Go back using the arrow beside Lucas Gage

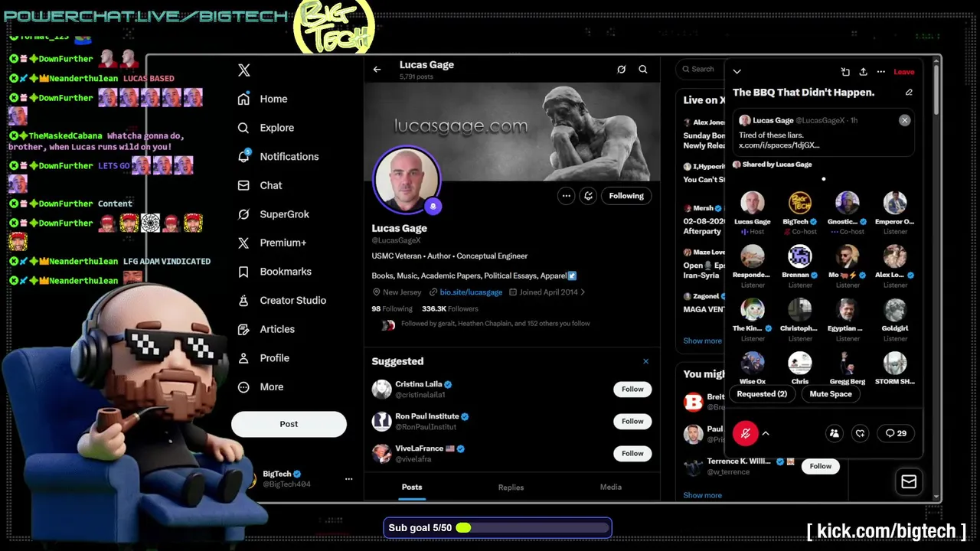point(377,70)
